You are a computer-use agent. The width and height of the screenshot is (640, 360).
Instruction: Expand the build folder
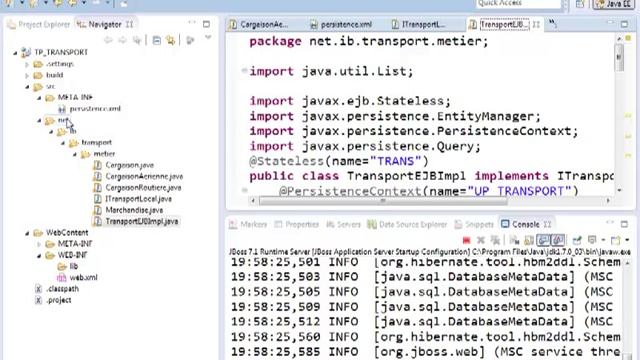27,76
